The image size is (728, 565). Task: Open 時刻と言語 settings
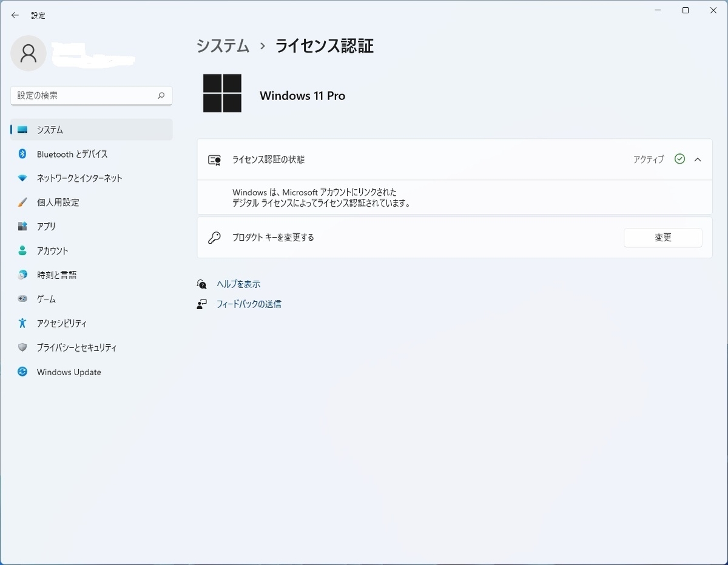(59, 275)
